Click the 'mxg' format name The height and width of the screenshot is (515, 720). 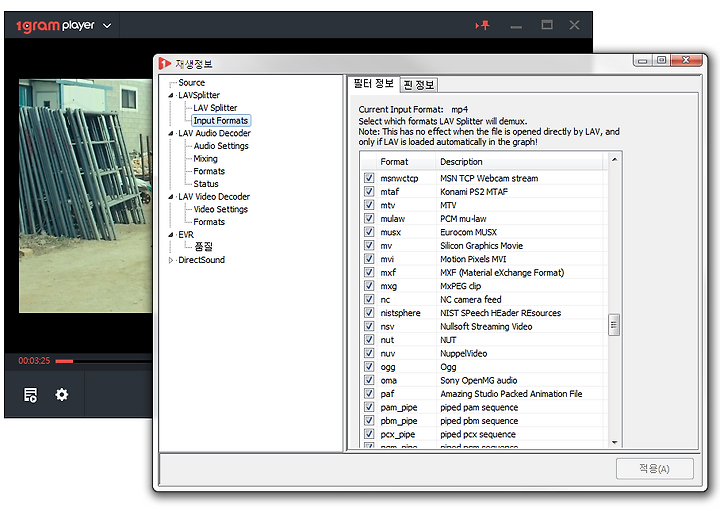point(388,286)
